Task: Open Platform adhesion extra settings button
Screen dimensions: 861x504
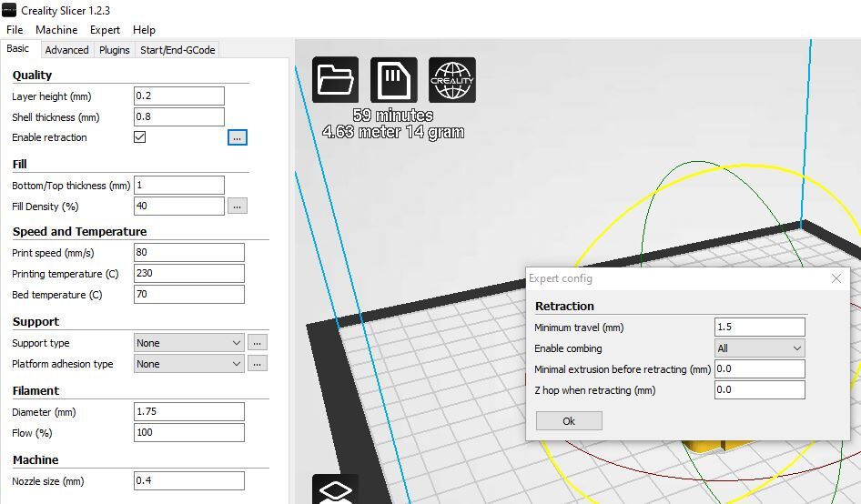Action: click(257, 364)
